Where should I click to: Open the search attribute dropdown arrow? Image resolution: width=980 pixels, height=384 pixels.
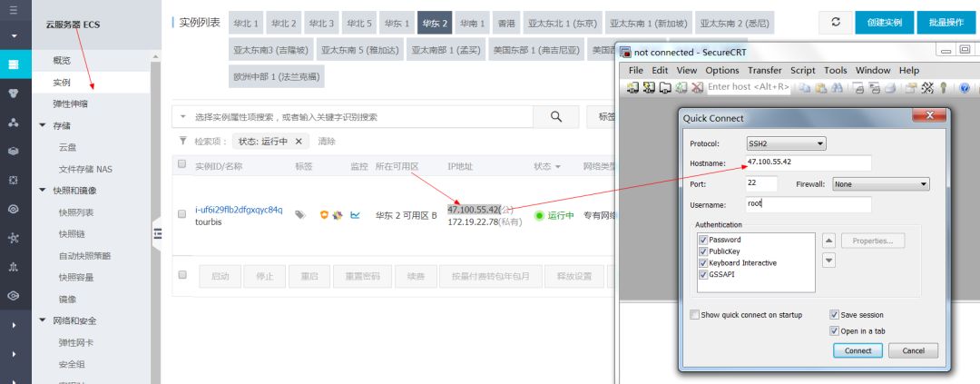182,117
